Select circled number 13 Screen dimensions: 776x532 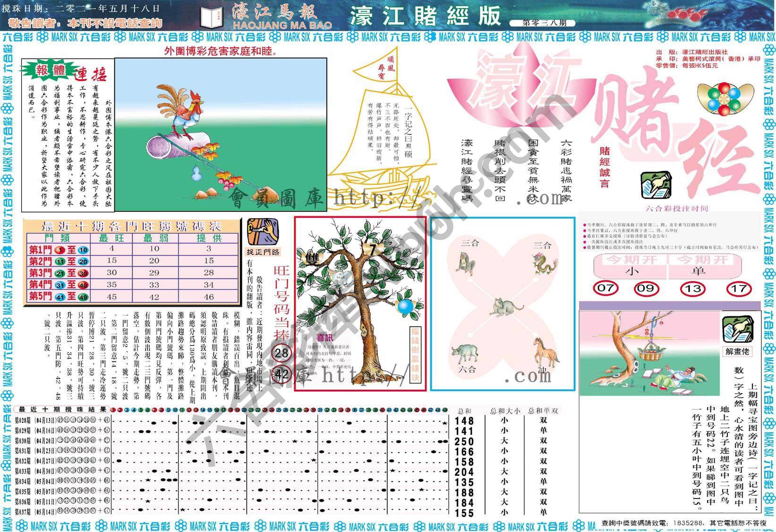(x=692, y=288)
